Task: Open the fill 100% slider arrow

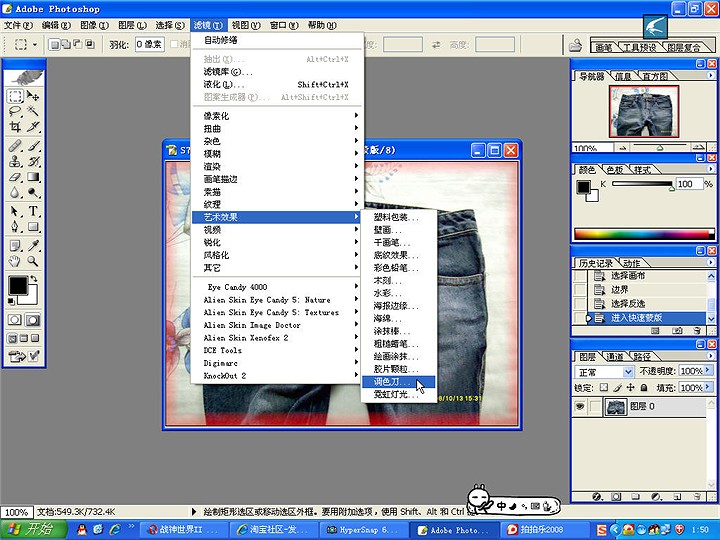Action: pyautogui.click(x=709, y=387)
